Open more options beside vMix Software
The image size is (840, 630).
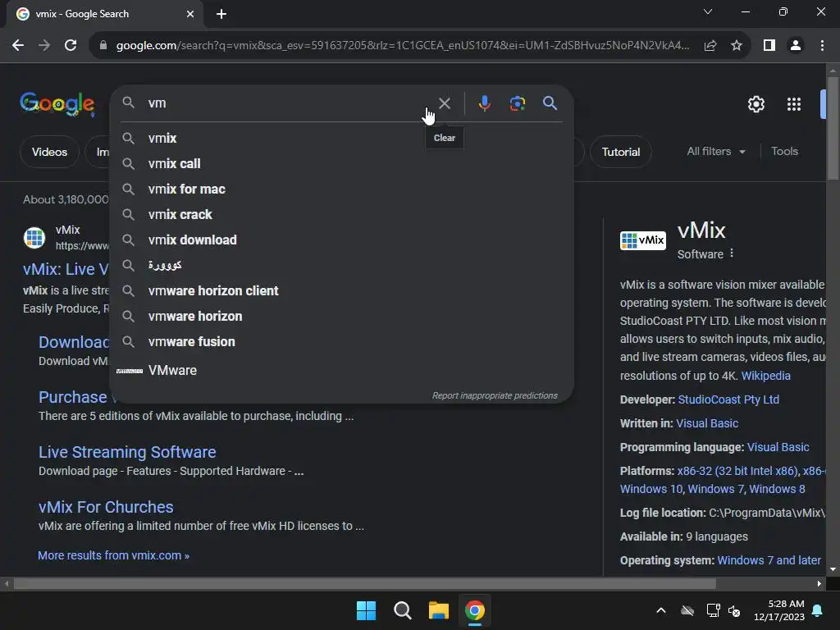tap(732, 253)
